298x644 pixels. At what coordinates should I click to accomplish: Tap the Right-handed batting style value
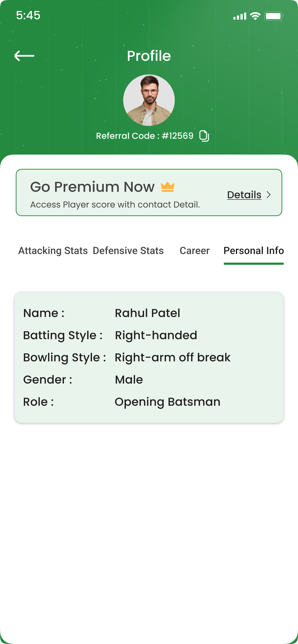pos(156,335)
